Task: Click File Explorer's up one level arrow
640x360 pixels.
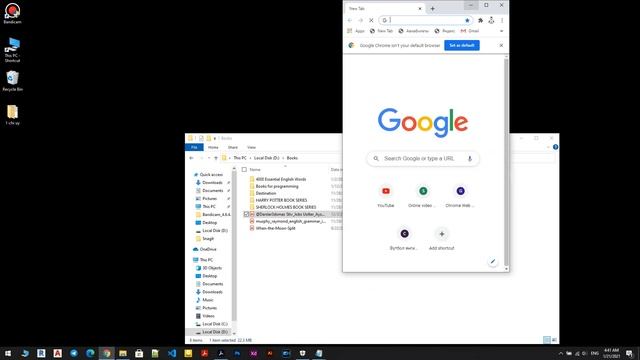Action: (216, 158)
